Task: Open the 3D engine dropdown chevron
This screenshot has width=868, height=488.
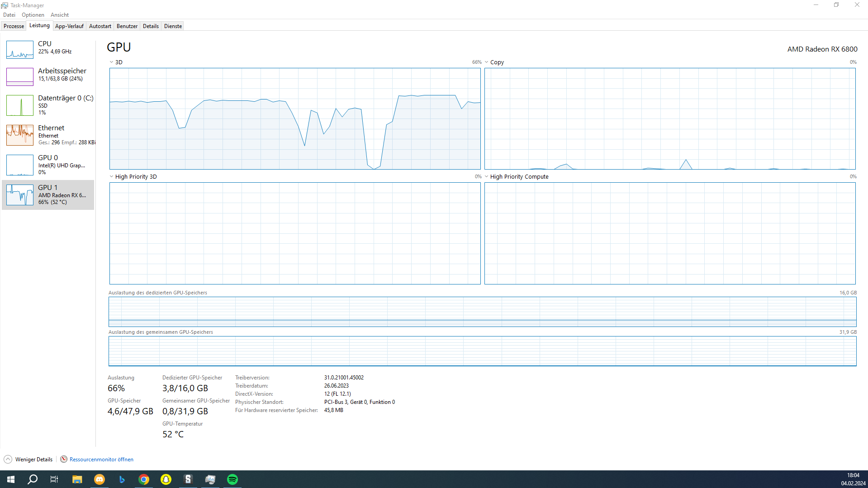Action: point(111,62)
